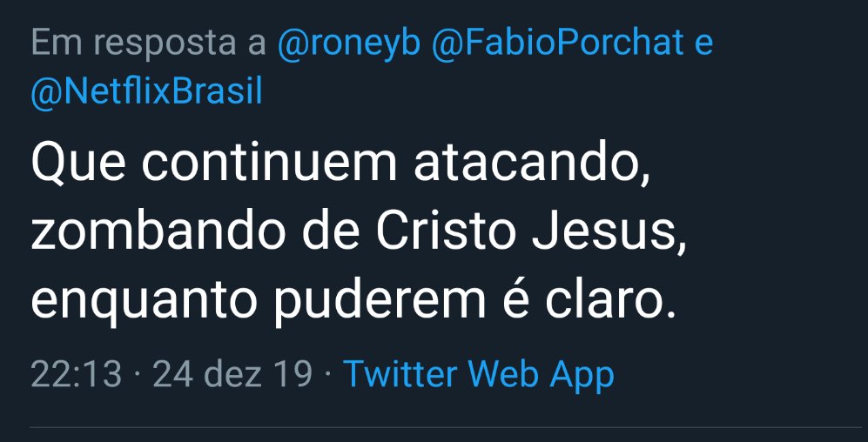
Task: Click the line "Que continuem atacando,"
Action: pos(340,167)
